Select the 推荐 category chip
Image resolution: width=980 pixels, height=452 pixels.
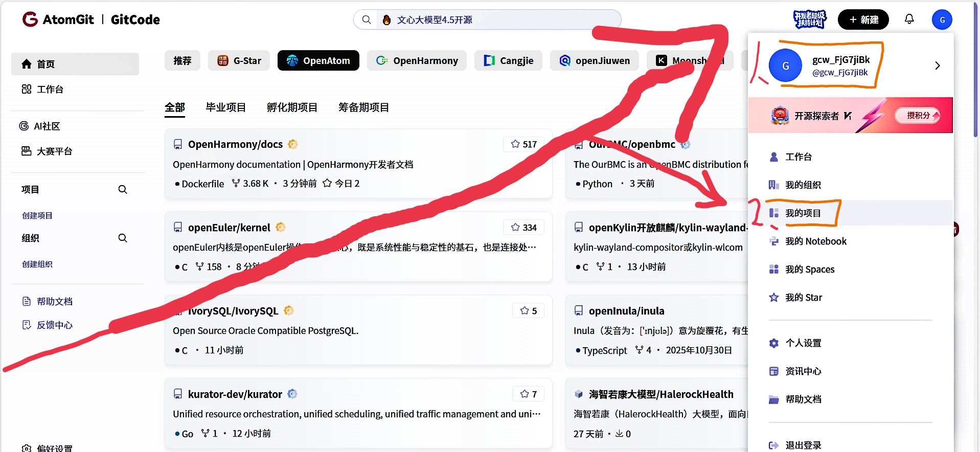coord(183,60)
